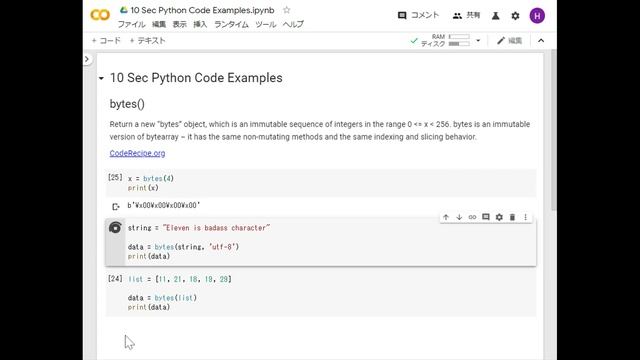This screenshot has height=360, width=640.
Task: Open the ファイル menu
Action: pos(131,24)
